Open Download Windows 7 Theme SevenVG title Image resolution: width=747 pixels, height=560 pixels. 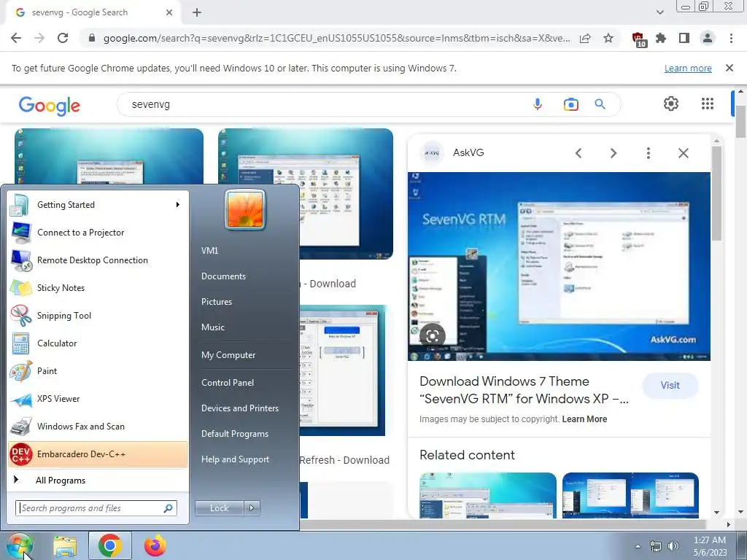[524, 390]
